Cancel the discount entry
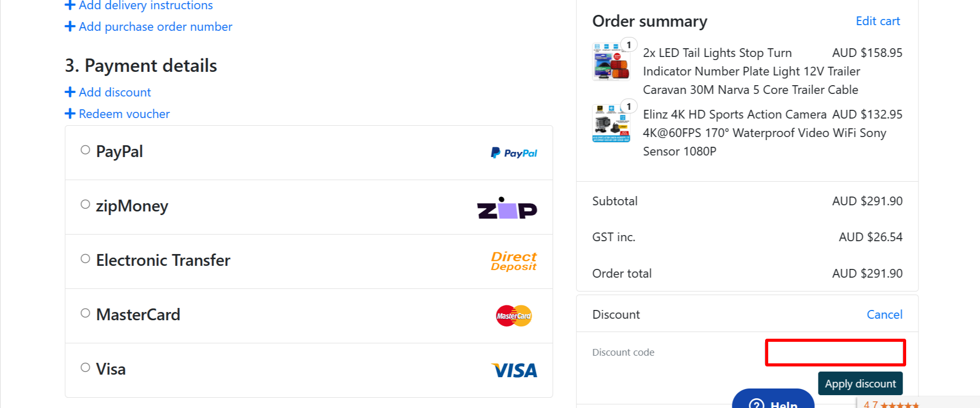This screenshot has width=980, height=408. pos(884,314)
